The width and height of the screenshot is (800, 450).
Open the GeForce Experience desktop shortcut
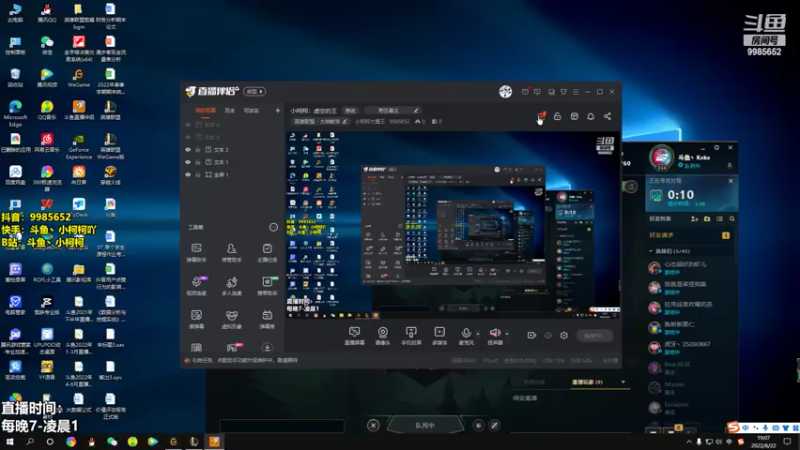79,147
